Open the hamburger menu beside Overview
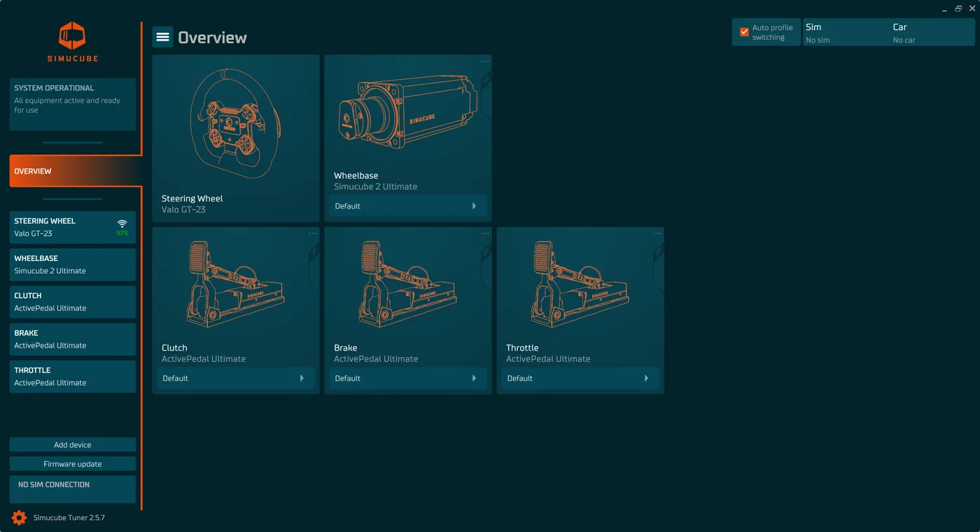This screenshot has height=532, width=980. 162,37
